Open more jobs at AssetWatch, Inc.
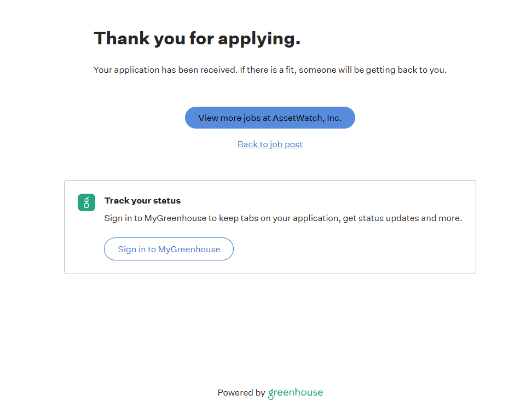 tap(270, 118)
